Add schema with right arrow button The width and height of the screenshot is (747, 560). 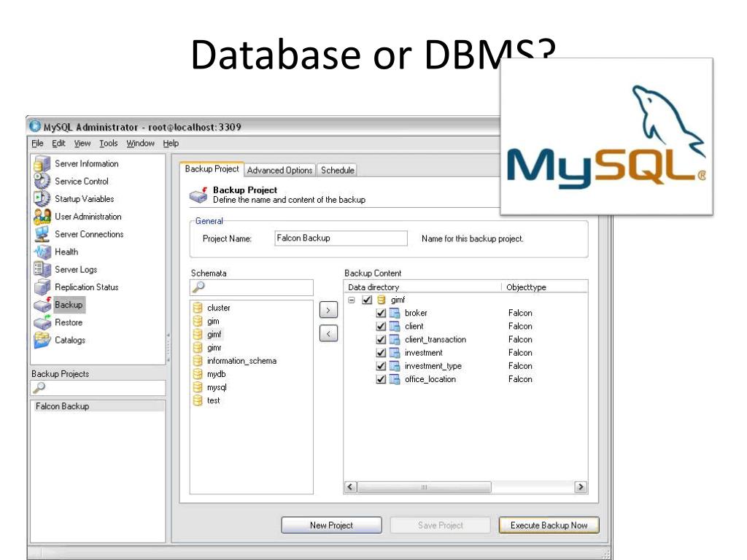click(328, 311)
